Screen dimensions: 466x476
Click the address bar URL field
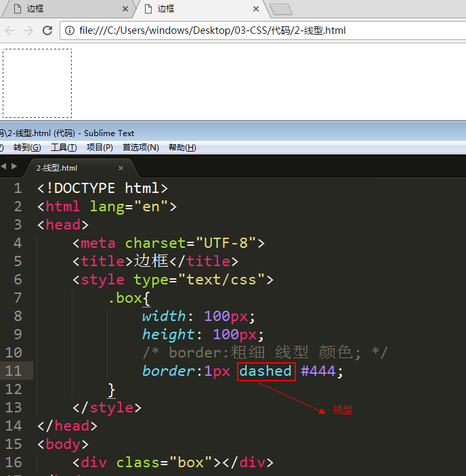(257, 30)
